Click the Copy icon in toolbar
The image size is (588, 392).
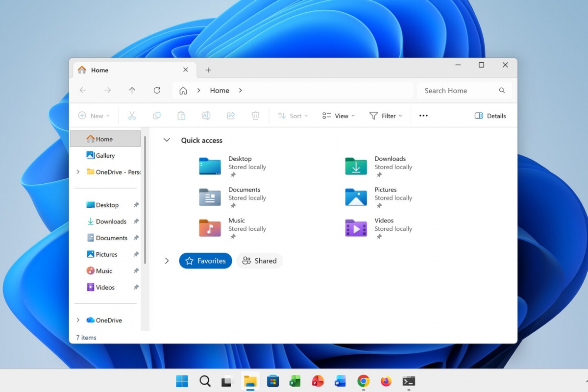click(157, 116)
